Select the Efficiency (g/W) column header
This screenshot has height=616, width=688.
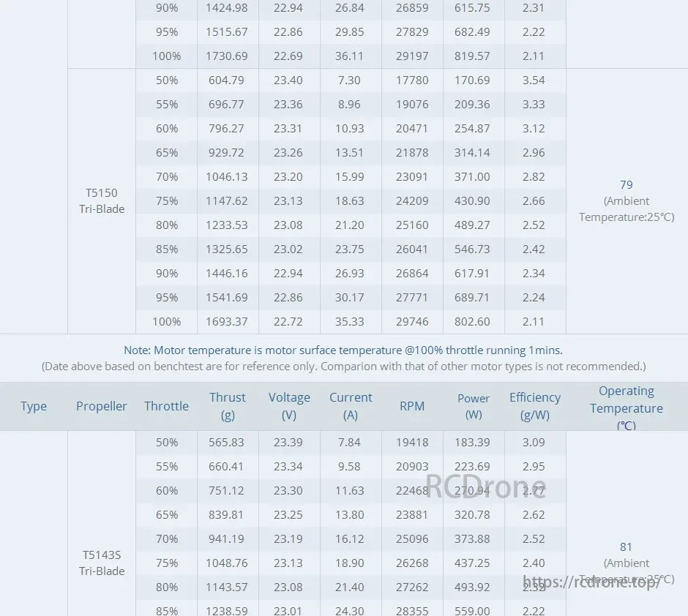(x=535, y=406)
